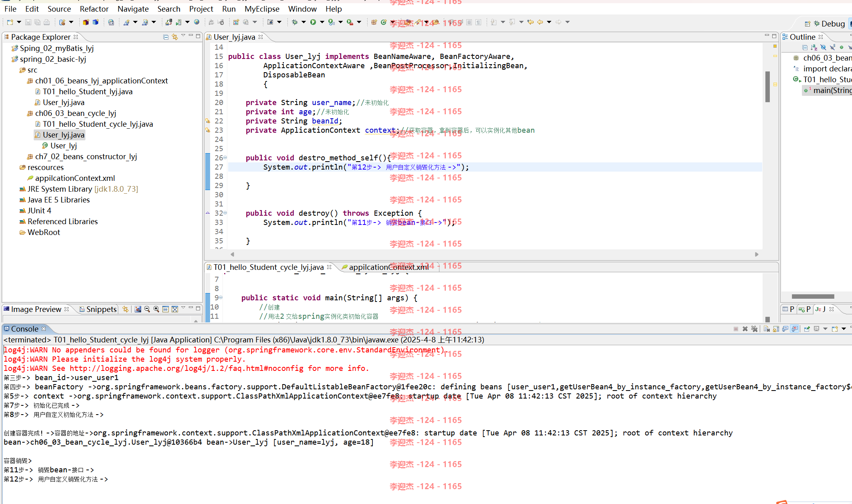
Task: Click the External Tools run icon
Action: (350, 22)
